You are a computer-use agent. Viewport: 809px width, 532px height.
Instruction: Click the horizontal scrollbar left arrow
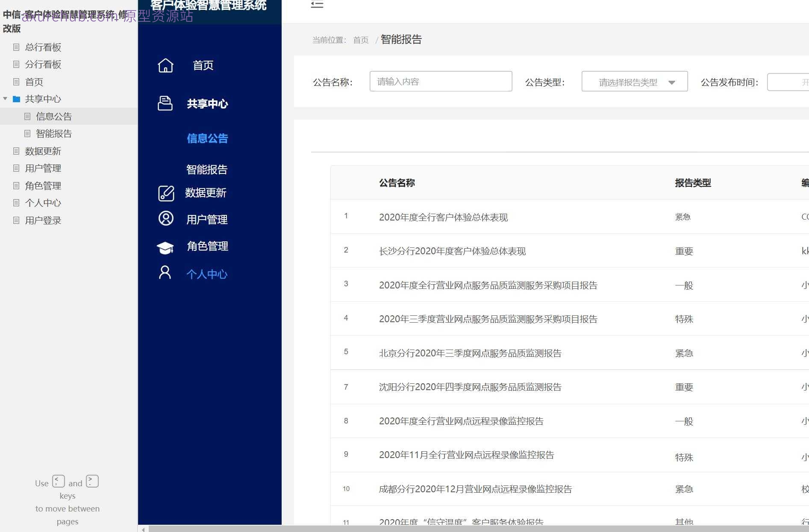[x=143, y=529]
